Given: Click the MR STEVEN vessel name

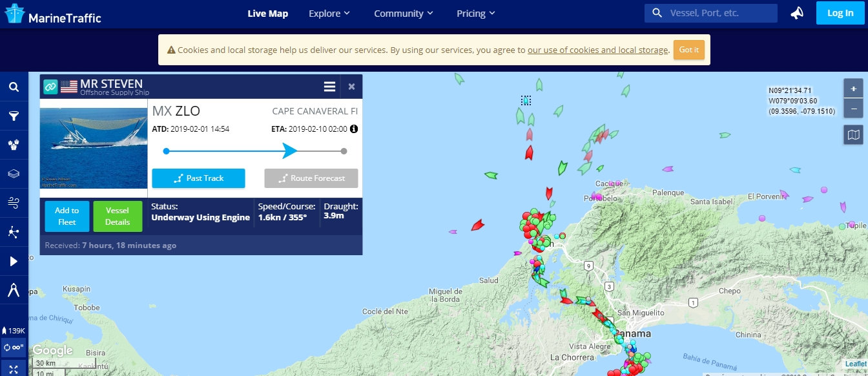Looking at the screenshot, I should [x=111, y=84].
